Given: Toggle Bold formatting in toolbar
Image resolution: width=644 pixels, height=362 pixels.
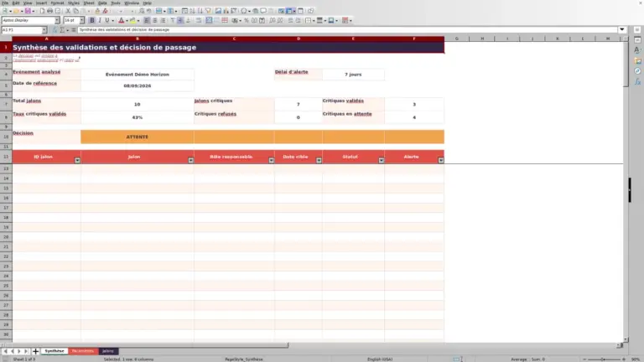Looking at the screenshot, I should [x=92, y=20].
